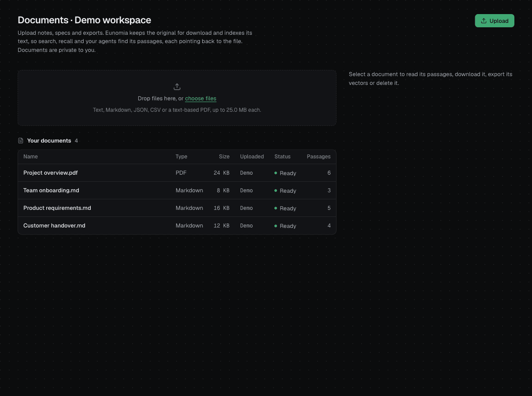Image resolution: width=532 pixels, height=396 pixels.
Task: Click Demo uploader of Product requirements.md
Action: 247,208
